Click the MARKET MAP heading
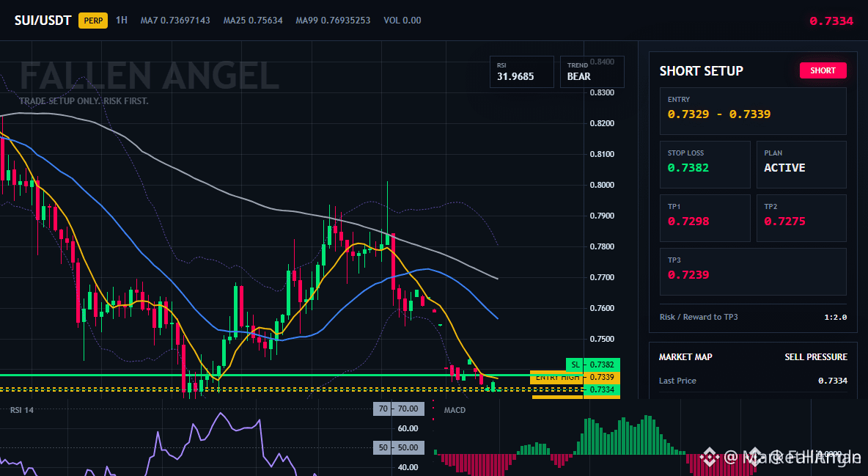868x476 pixels. pos(685,357)
